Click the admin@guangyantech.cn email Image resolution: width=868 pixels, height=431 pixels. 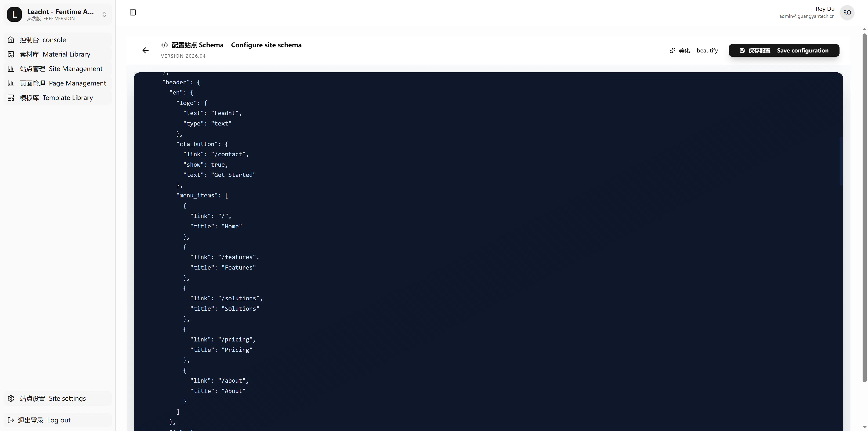[x=807, y=16]
